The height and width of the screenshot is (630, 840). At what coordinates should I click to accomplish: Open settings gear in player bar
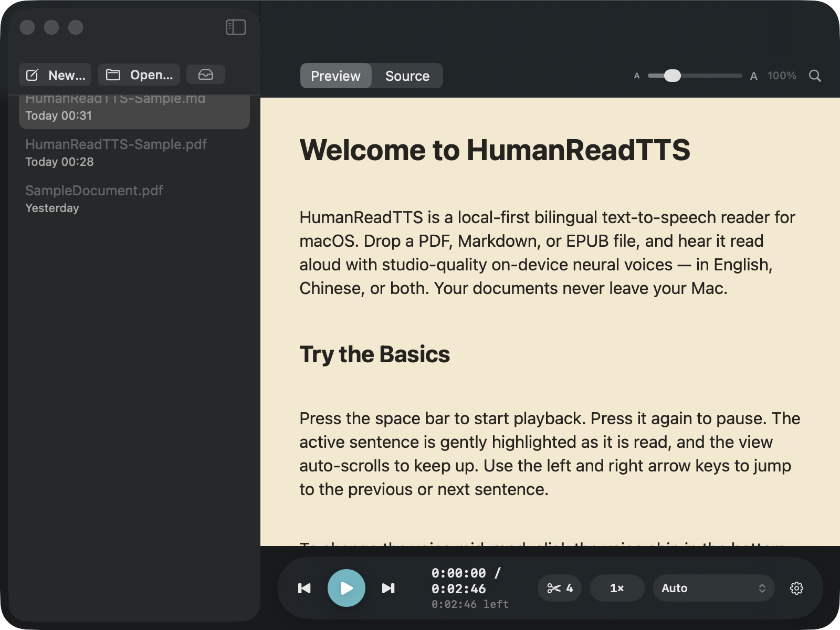click(x=796, y=588)
